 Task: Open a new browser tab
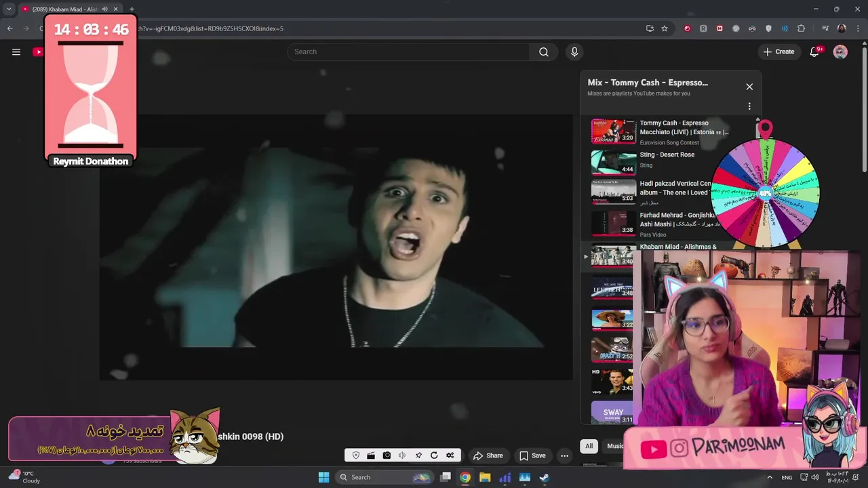132,9
